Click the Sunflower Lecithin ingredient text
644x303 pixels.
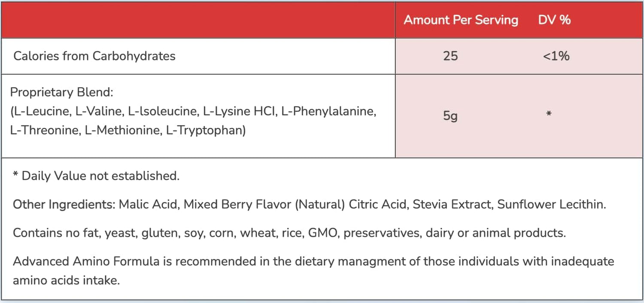point(551,205)
